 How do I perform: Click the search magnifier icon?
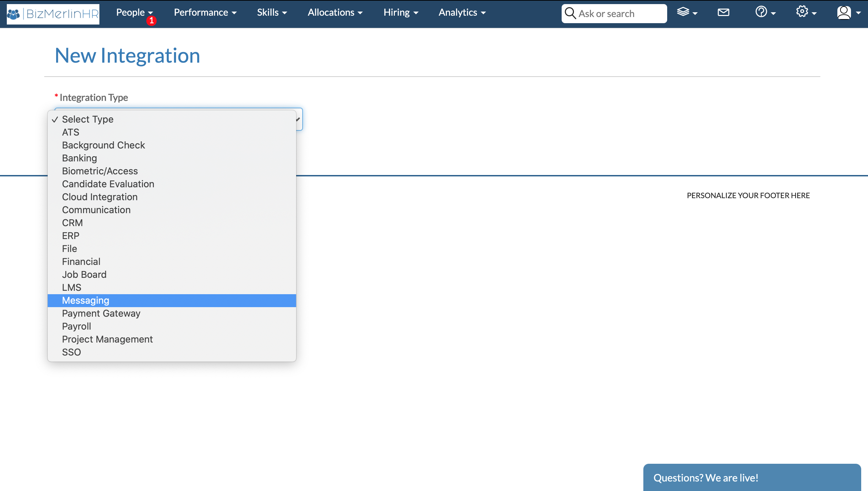point(570,13)
